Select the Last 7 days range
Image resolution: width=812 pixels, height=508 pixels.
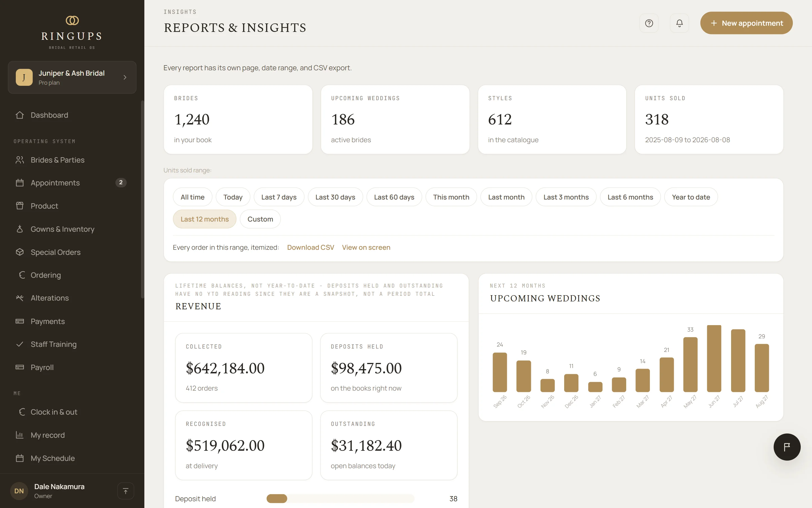click(x=279, y=197)
